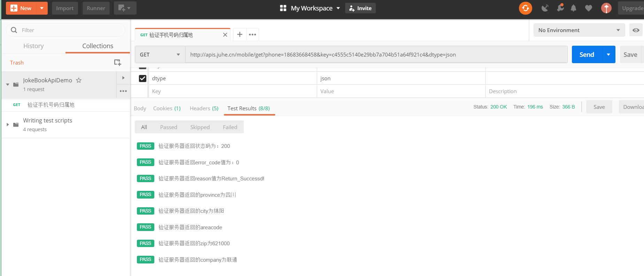Open settings wrench icon in header

[560, 8]
